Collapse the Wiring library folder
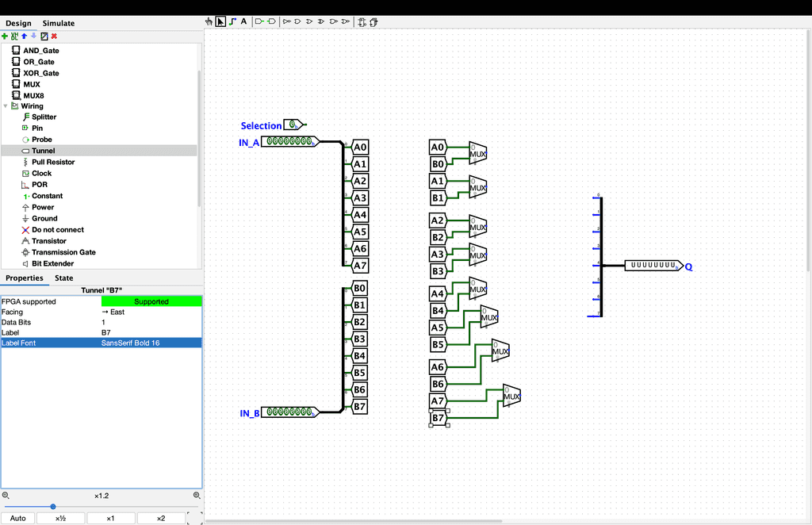 pos(6,106)
